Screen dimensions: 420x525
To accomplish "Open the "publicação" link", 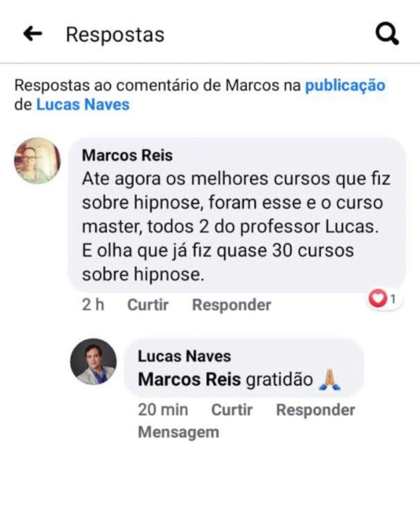I will pos(345,85).
